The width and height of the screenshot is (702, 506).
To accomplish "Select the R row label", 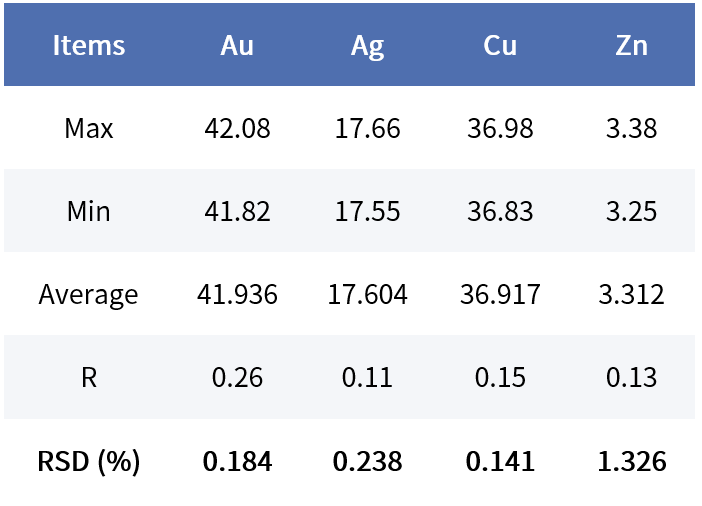I will pyautogui.click(x=89, y=377).
